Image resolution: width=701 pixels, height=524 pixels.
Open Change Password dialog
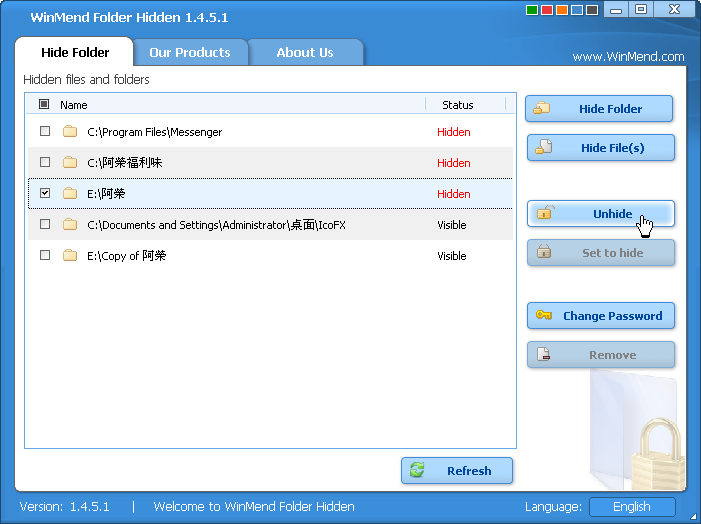pos(601,316)
